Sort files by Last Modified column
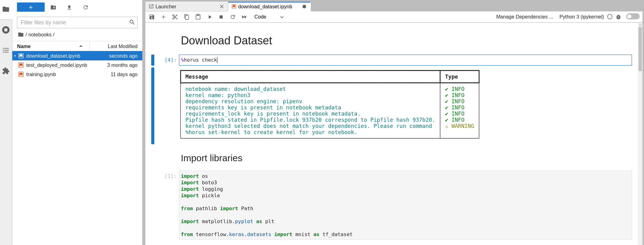The height and width of the screenshot is (245, 644). [x=116, y=46]
